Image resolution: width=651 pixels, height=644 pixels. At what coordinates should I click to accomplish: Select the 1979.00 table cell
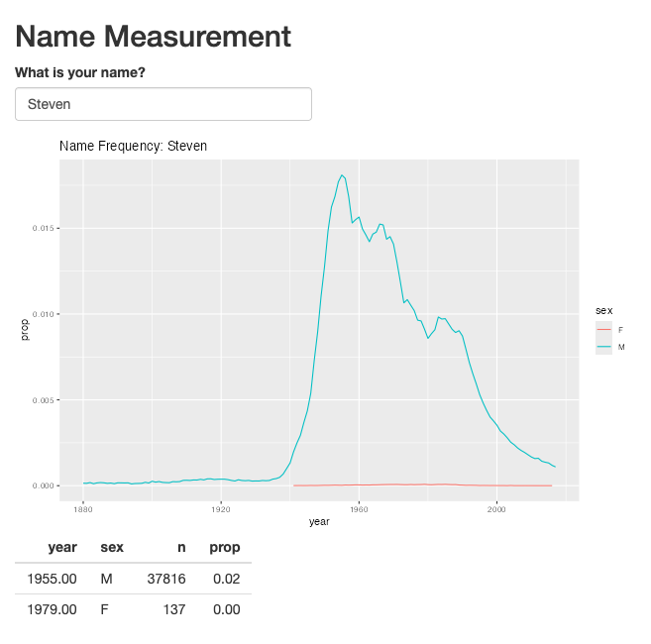(x=52, y=609)
